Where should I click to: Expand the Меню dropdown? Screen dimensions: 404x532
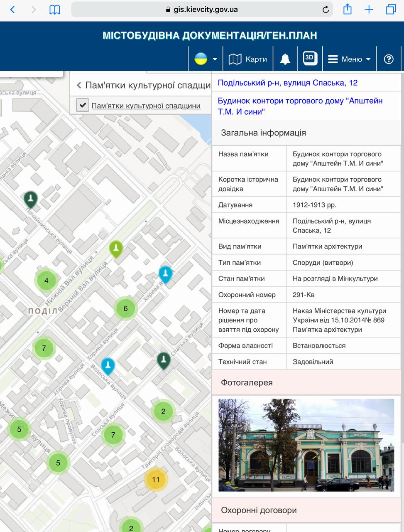pos(368,59)
